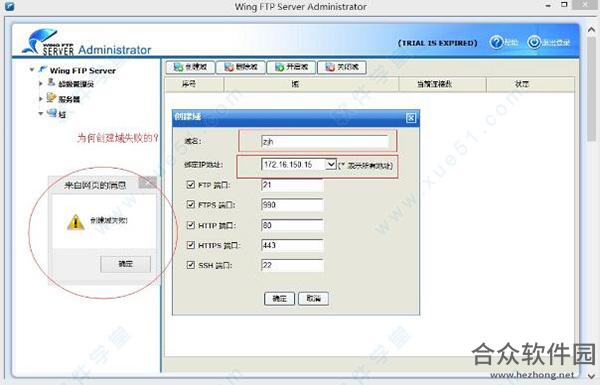Click the current connections column header
The width and height of the screenshot is (600, 385).
(x=442, y=84)
